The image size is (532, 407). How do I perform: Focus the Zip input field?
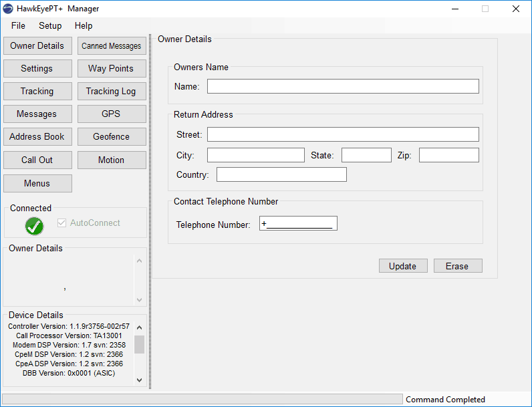(449, 155)
